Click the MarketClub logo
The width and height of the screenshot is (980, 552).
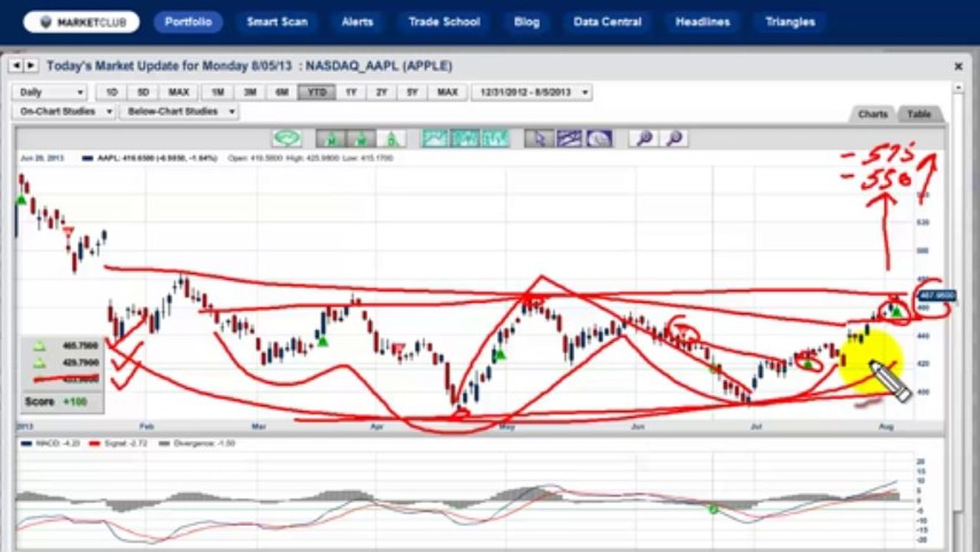(81, 21)
